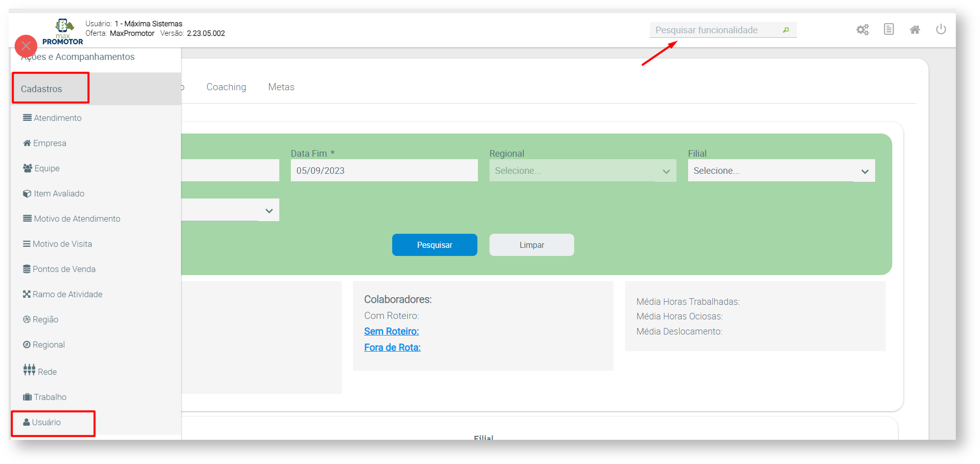Go to home via house icon
The height and width of the screenshot is (464, 980).
(x=915, y=30)
